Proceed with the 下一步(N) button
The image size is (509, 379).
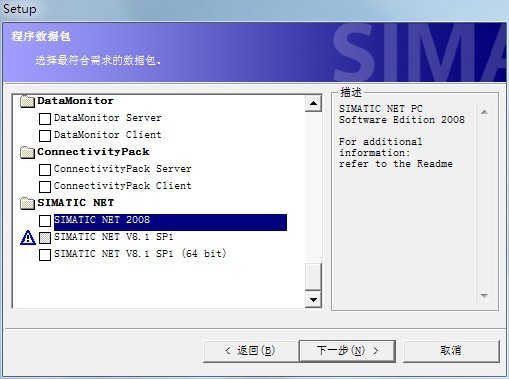[x=347, y=351]
